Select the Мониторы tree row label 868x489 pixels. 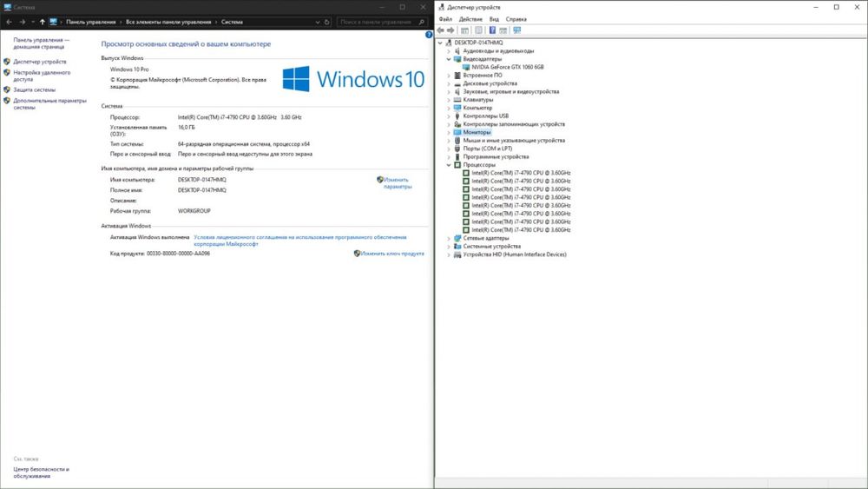pyautogui.click(x=477, y=132)
